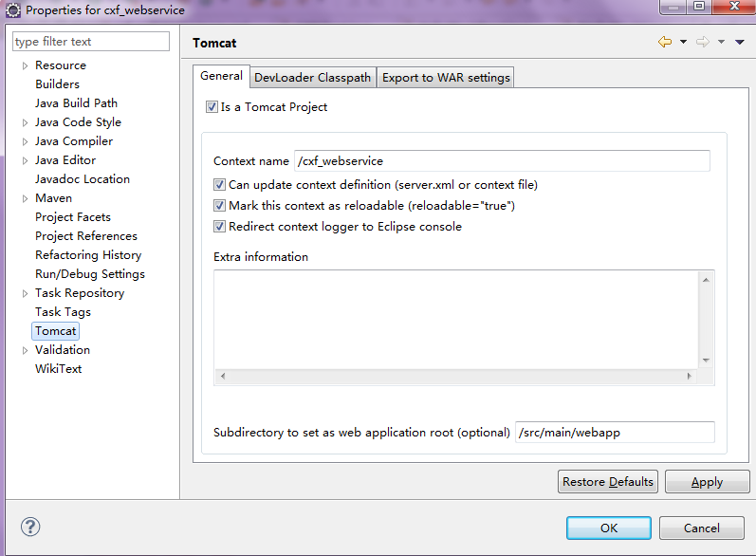756x556 pixels.
Task: Expand the Resource tree node
Action: (x=25, y=65)
